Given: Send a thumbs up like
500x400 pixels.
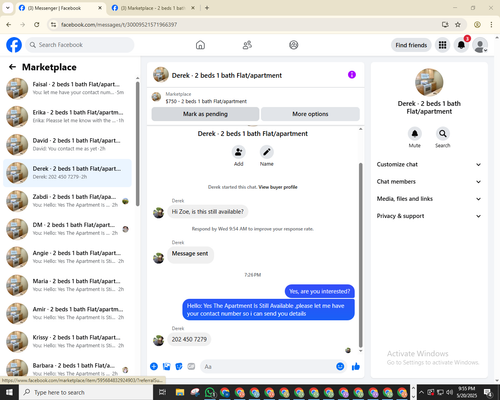Looking at the screenshot, I should pyautogui.click(x=356, y=367).
